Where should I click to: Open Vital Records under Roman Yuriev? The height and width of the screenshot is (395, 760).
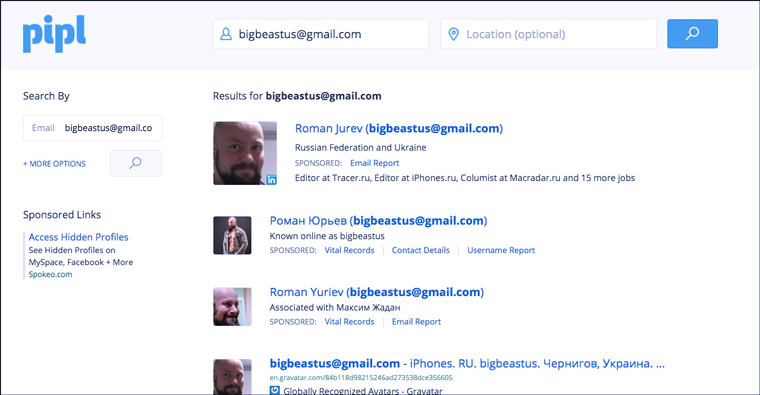(349, 321)
